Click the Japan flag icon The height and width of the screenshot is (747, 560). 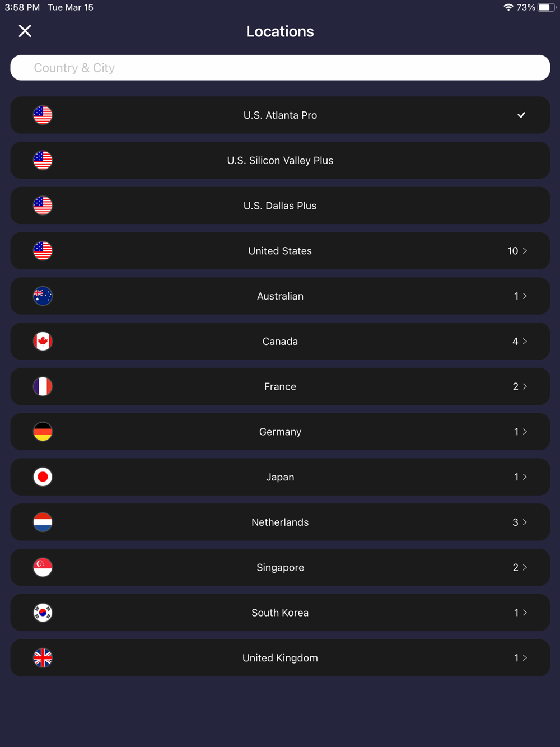click(x=43, y=477)
